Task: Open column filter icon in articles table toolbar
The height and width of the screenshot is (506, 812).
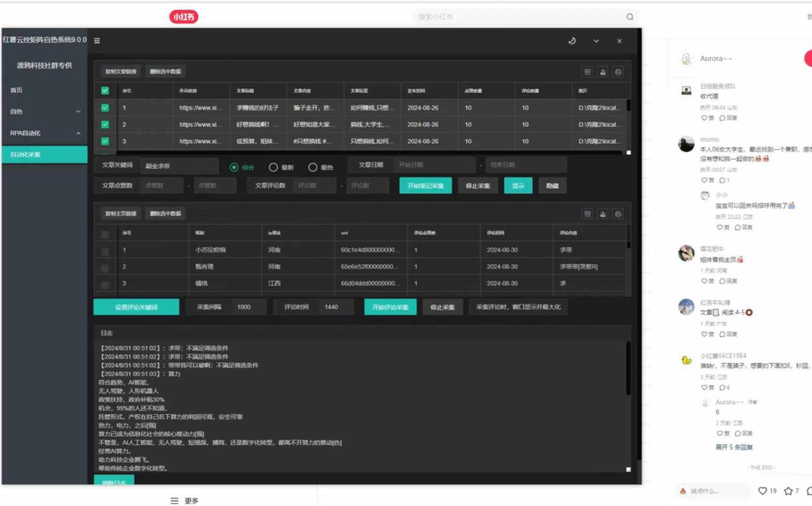Action: pyautogui.click(x=588, y=71)
